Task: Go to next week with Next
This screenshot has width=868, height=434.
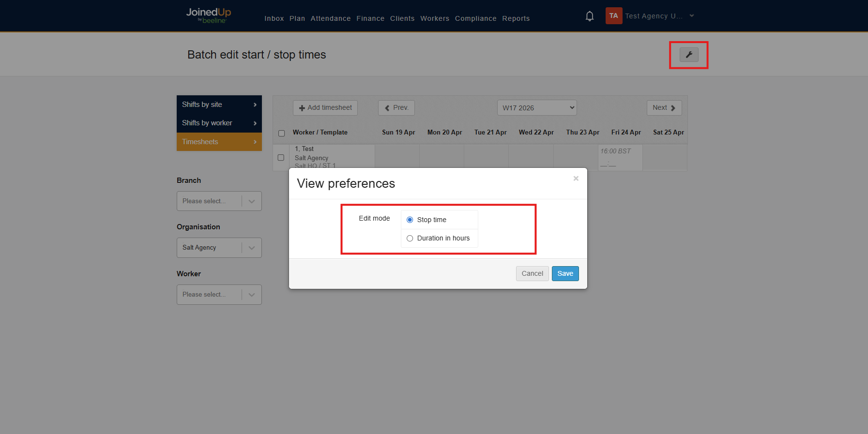Action: tap(664, 108)
